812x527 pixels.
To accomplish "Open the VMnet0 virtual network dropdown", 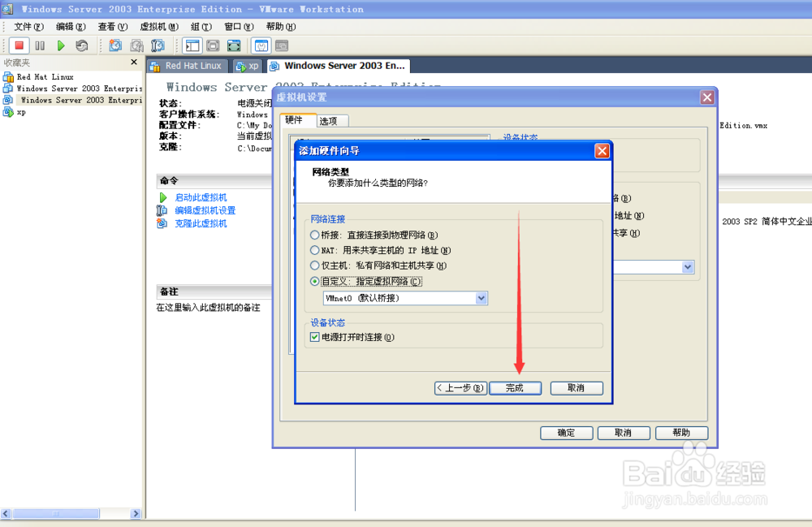I will pyautogui.click(x=481, y=298).
